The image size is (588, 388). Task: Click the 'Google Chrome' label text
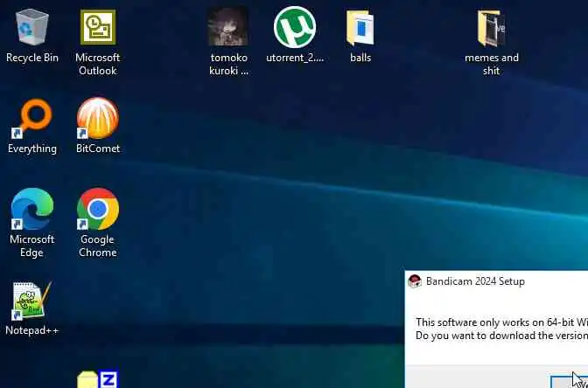click(x=97, y=246)
